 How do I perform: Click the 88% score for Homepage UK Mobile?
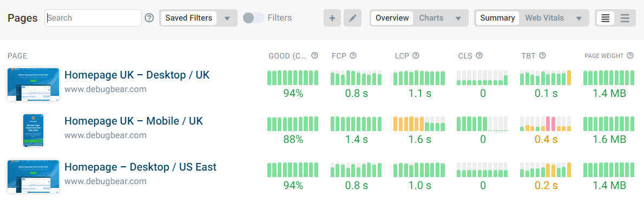(293, 140)
